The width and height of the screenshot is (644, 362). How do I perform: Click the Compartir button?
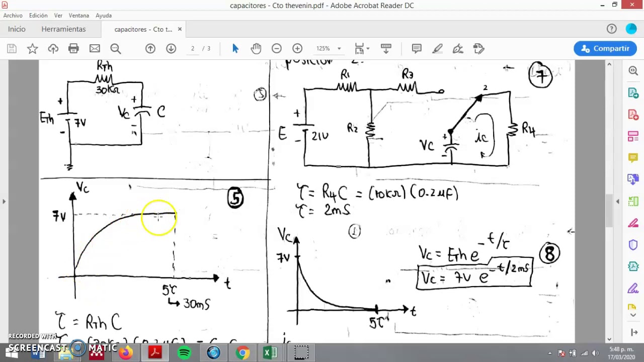tap(605, 48)
